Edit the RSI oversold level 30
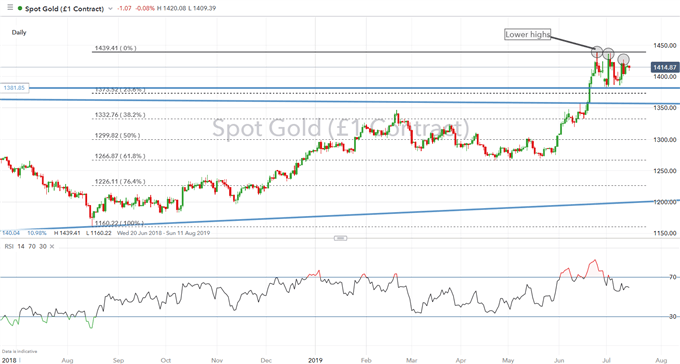 (42, 246)
